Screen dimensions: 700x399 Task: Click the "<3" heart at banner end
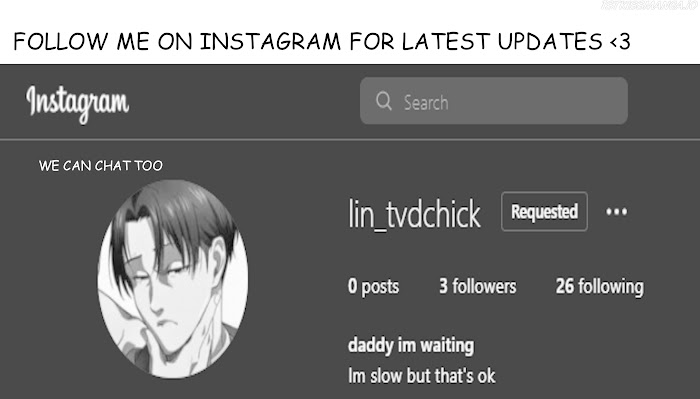[x=619, y=42]
